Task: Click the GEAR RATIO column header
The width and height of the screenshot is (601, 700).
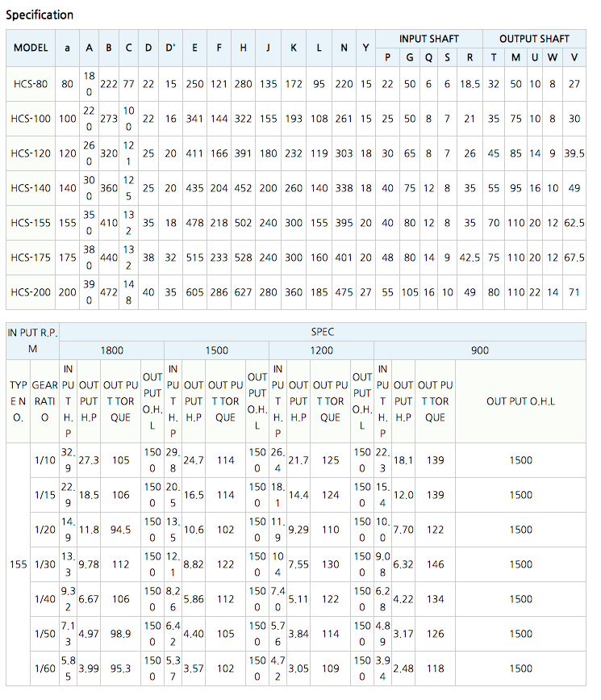Action: (44, 401)
